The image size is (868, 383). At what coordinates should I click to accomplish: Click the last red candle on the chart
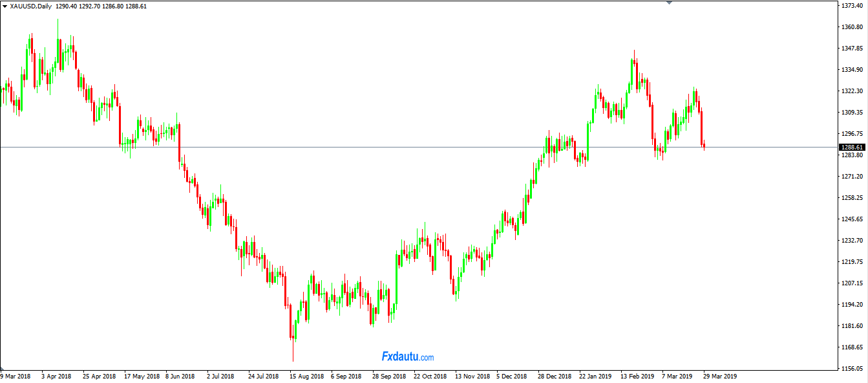coord(704,145)
